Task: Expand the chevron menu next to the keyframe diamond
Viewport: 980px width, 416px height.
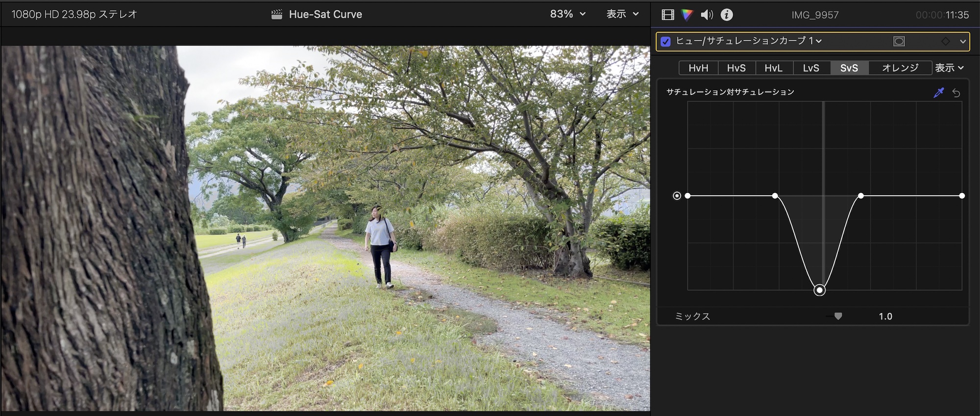Action: (x=963, y=41)
